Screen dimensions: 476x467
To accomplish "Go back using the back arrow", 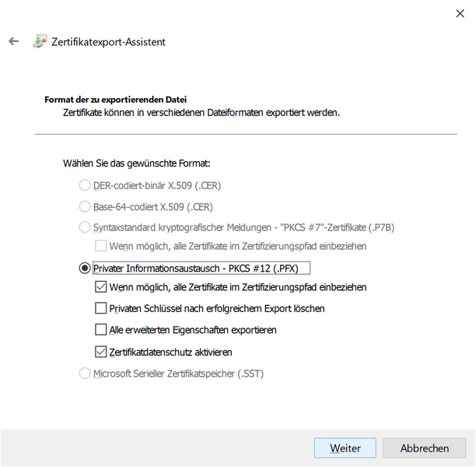I will (13, 41).
